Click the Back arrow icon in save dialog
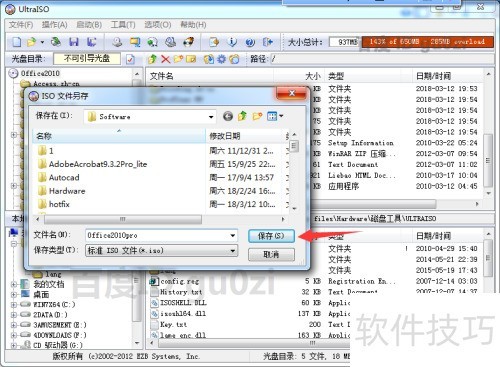This screenshot has height=367, width=500. point(228,116)
